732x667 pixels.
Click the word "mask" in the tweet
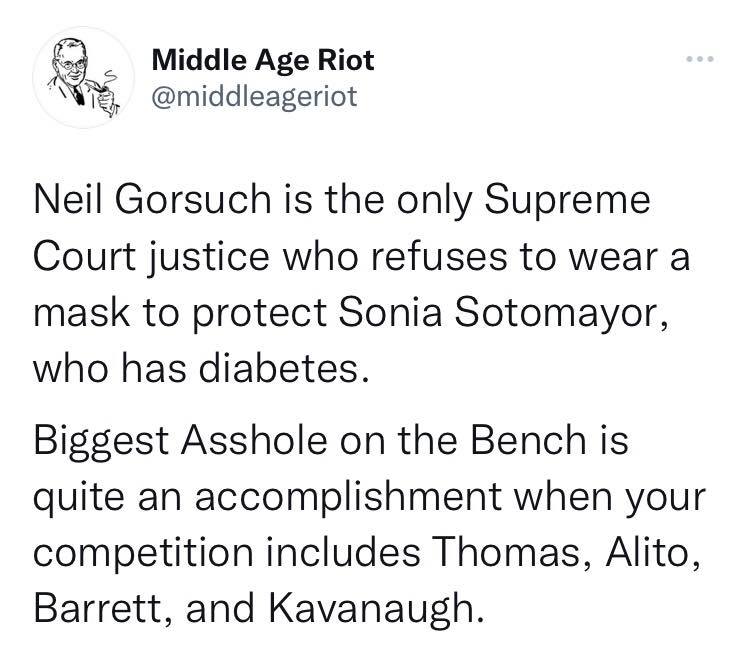coord(82,312)
